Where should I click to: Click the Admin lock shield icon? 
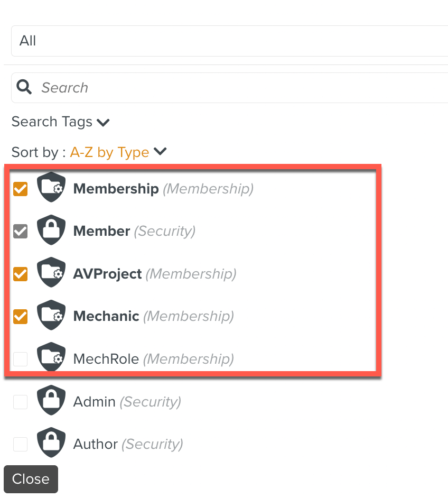(x=51, y=401)
